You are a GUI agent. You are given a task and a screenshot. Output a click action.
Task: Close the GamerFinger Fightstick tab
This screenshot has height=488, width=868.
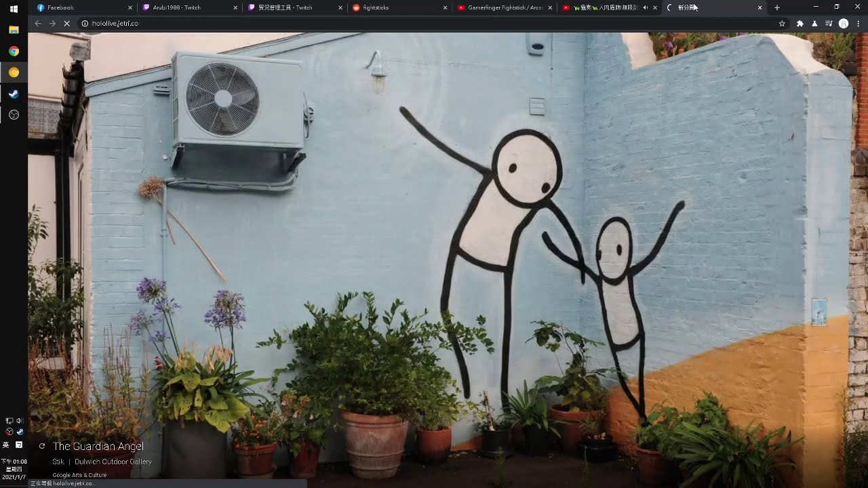tap(550, 7)
